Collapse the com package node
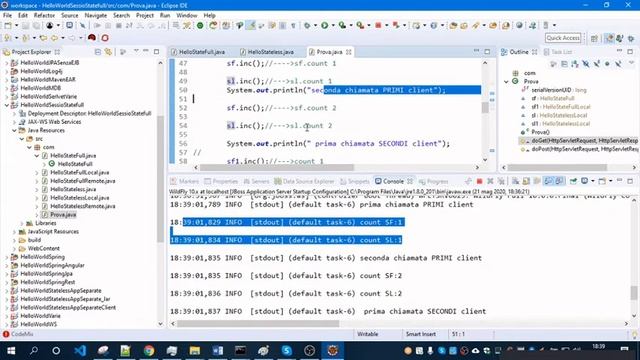 pos(29,147)
